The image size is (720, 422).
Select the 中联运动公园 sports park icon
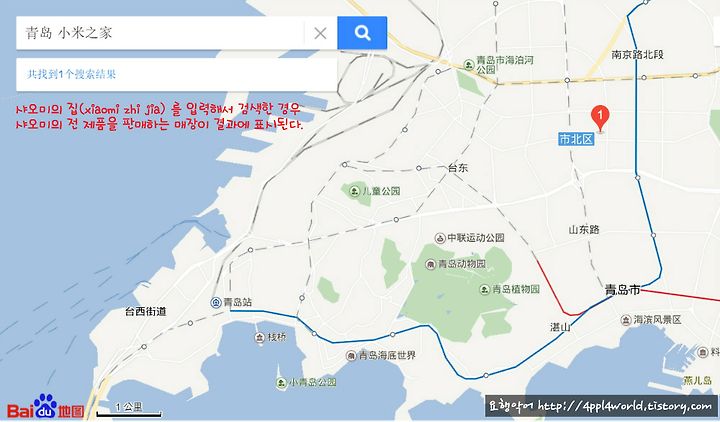click(440, 238)
